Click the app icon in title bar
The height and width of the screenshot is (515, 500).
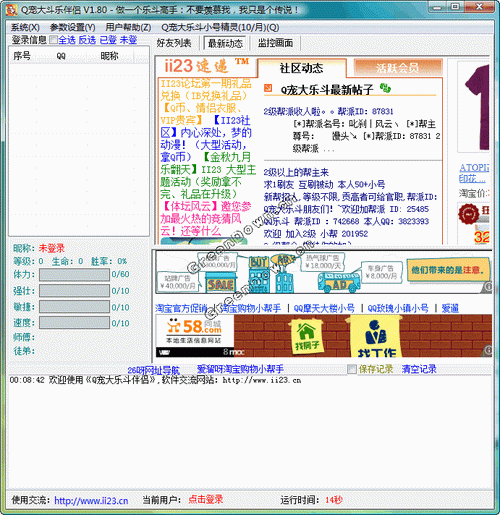(x=11, y=10)
